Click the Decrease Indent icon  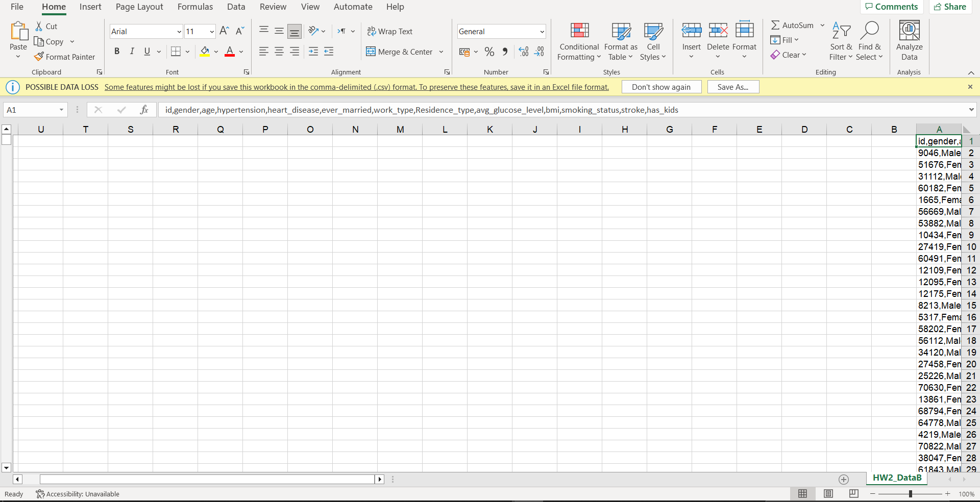(x=329, y=52)
